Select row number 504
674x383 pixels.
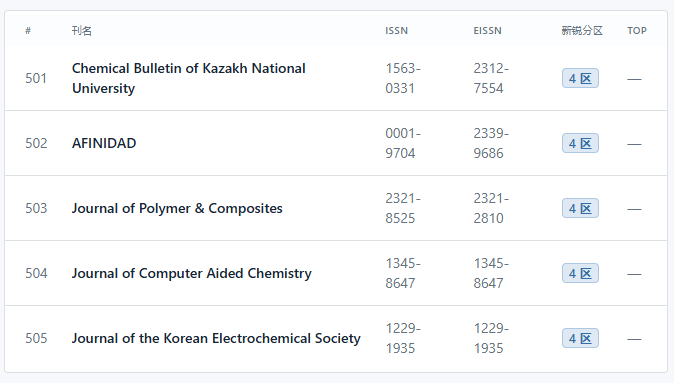pos(36,273)
